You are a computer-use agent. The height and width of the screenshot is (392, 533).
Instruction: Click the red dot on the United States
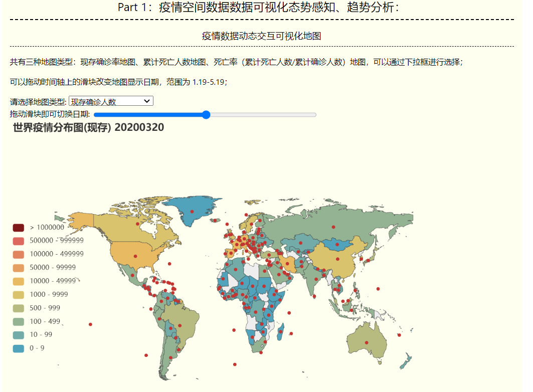pos(135,256)
